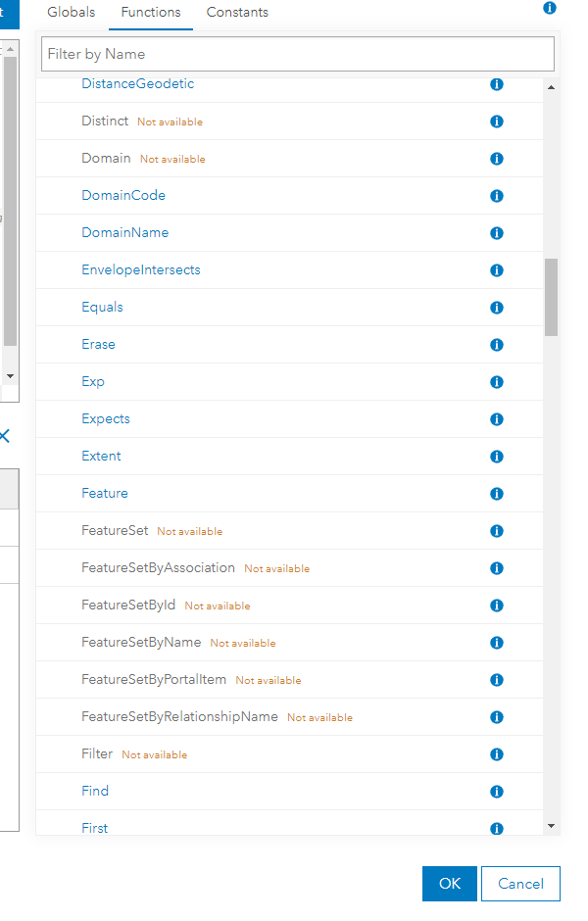Screen dimensions: 588x921
Task: Cancel the dialog
Action: 520,884
